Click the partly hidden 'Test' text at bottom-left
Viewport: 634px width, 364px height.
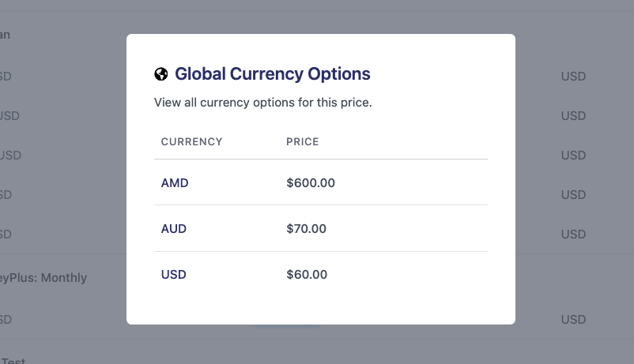(14, 361)
